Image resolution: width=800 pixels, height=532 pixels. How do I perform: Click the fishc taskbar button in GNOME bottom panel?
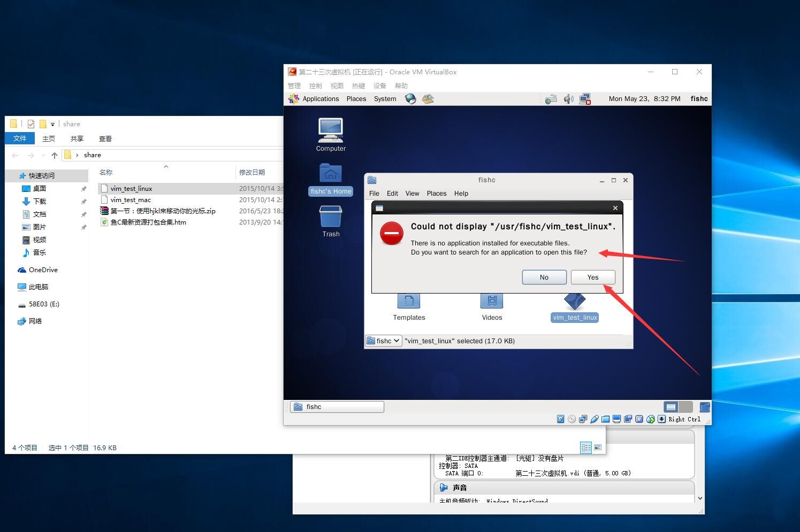click(337, 407)
